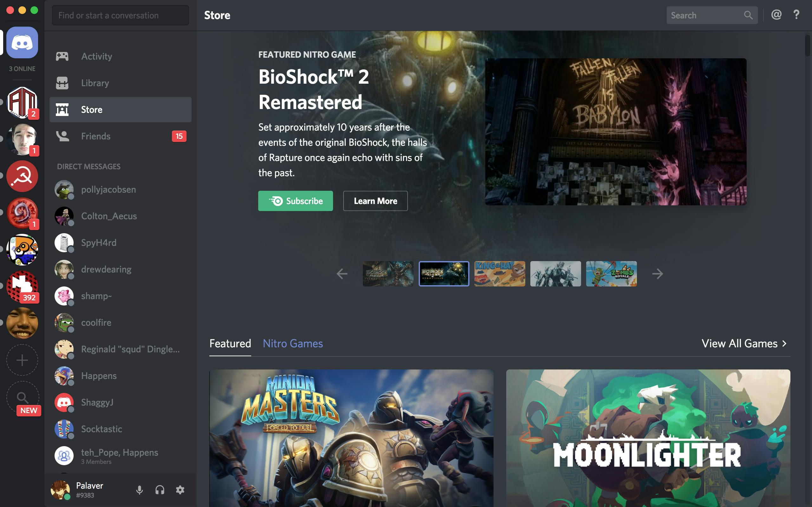
Task: Expand the friends list count badge
Action: coord(180,136)
